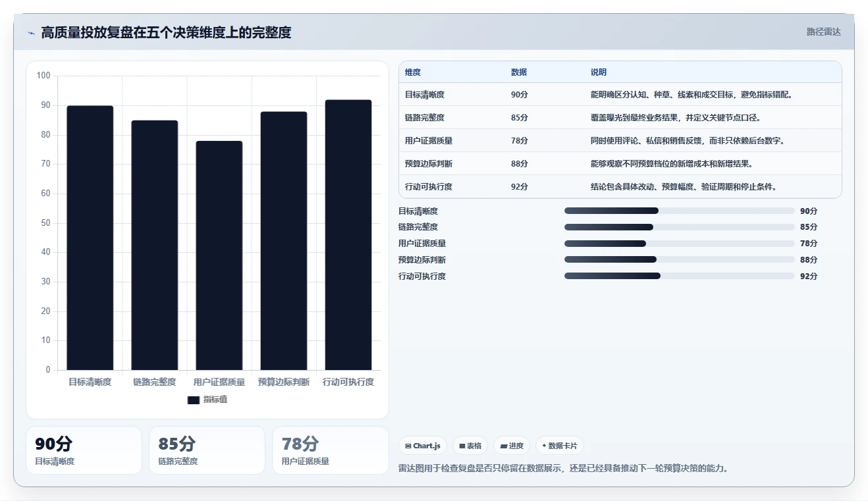Click the description starting 覆盖曝光到最终业务结果
The height and width of the screenshot is (501, 868).
click(x=678, y=118)
